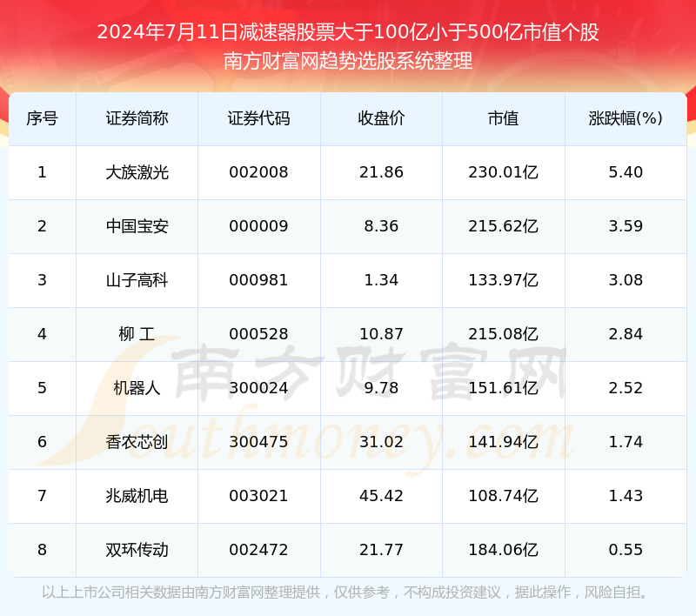Click the stock name '山子高科'
This screenshot has width=696, height=616.
(x=137, y=280)
